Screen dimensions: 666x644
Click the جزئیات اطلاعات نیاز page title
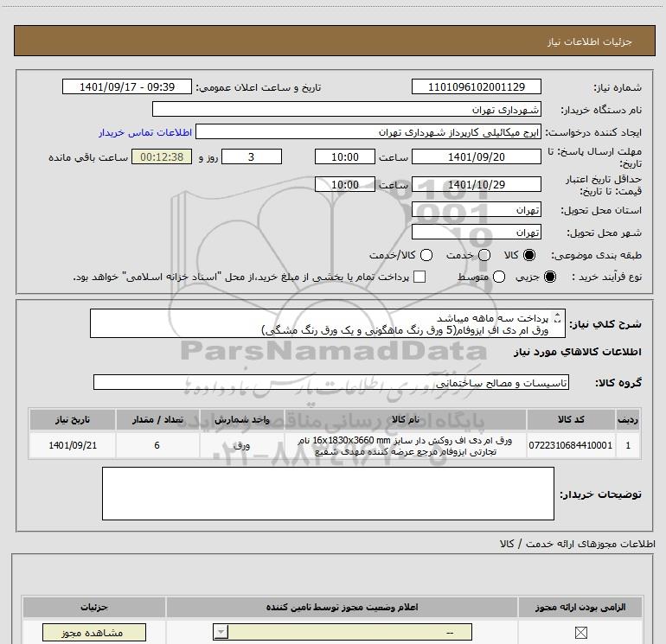point(589,41)
